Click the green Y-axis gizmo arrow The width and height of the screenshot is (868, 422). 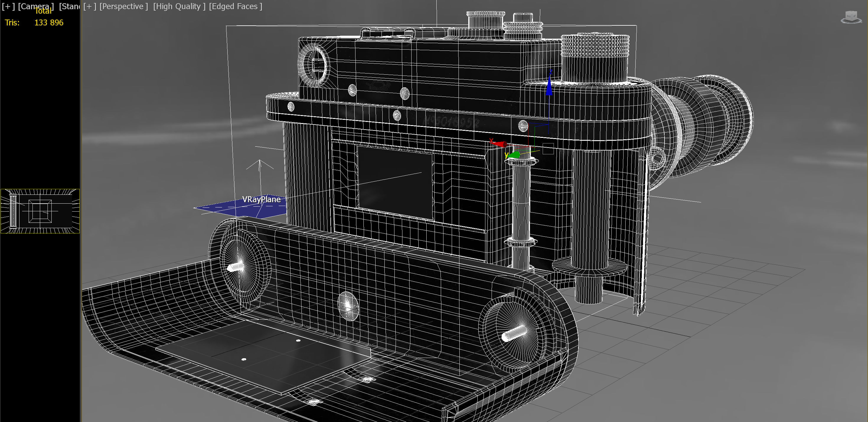click(x=514, y=155)
